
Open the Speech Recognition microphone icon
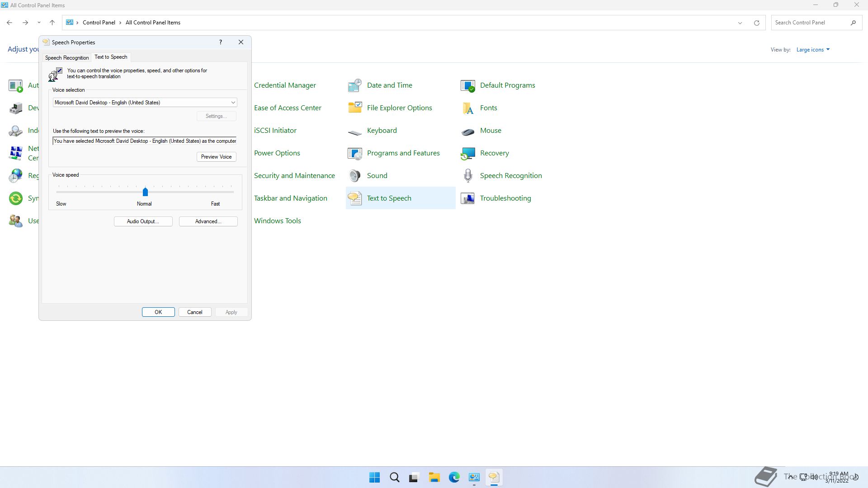(x=468, y=175)
